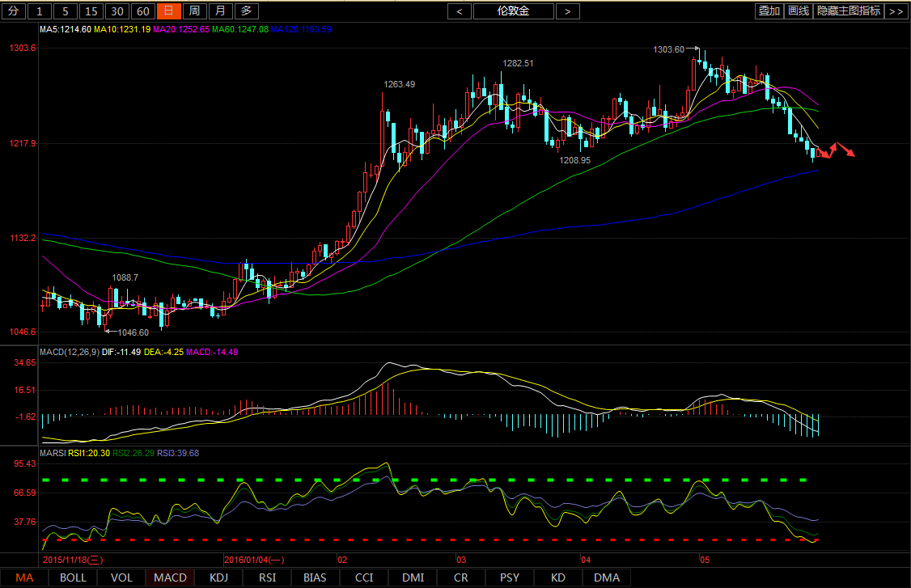Click the 1303.60 high price annotation on chart
The width and height of the screenshot is (911, 588).
pyautogui.click(x=669, y=49)
